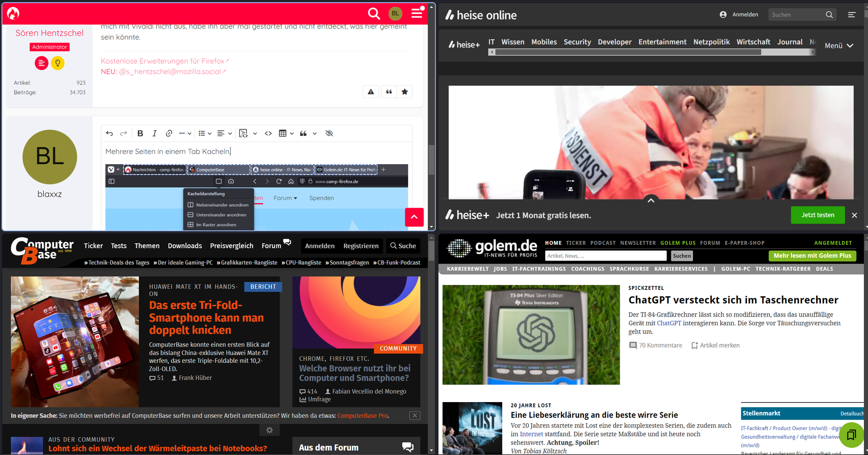Open the heise online header menu icon
Image resolution: width=868 pixels, height=455 pixels.
click(852, 14)
